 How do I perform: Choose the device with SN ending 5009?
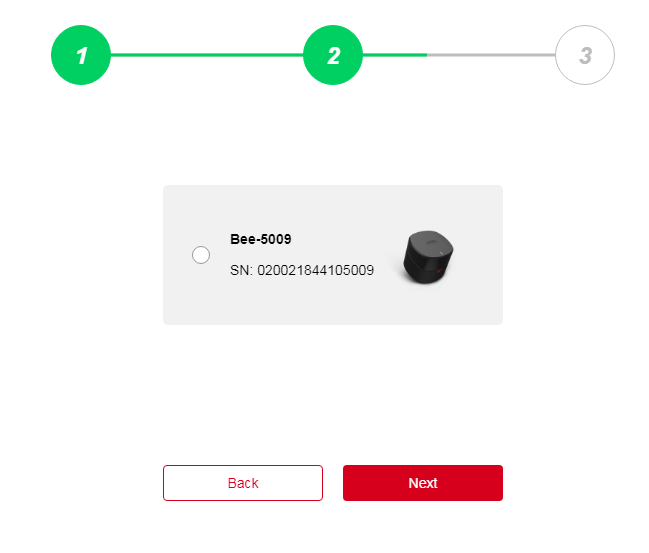(201, 255)
